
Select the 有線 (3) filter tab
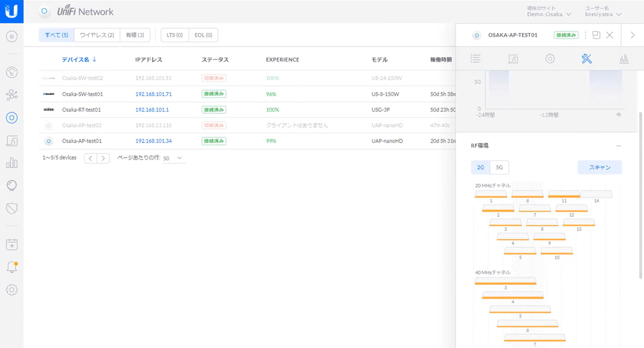point(135,35)
